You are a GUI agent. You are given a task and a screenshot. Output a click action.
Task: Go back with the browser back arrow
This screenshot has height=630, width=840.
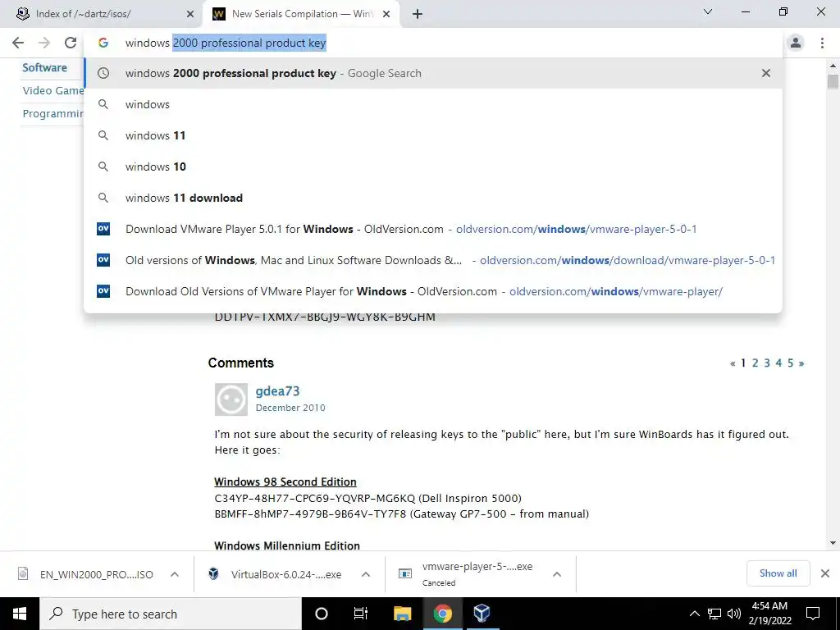tap(18, 43)
